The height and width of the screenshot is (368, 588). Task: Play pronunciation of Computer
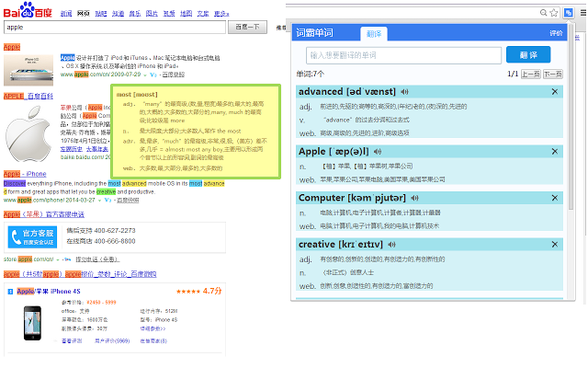coord(414,198)
